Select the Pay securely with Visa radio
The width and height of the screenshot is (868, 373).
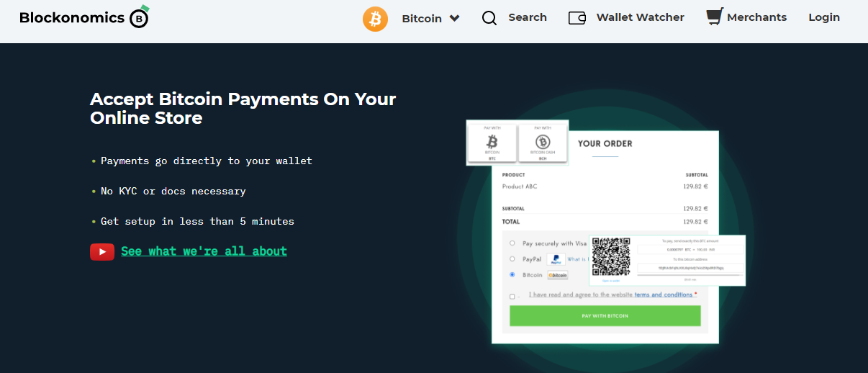[x=512, y=243]
